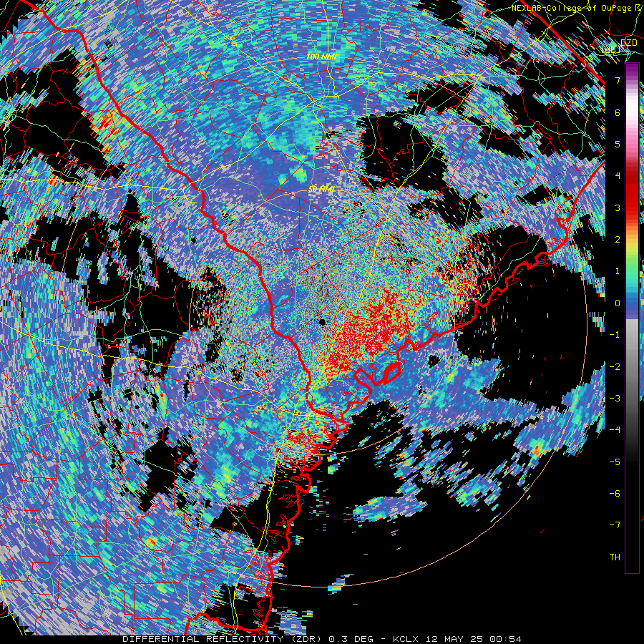Screen dimensions: 644x644
Task: Select the "-5" label on the color scale
Action: point(615,462)
